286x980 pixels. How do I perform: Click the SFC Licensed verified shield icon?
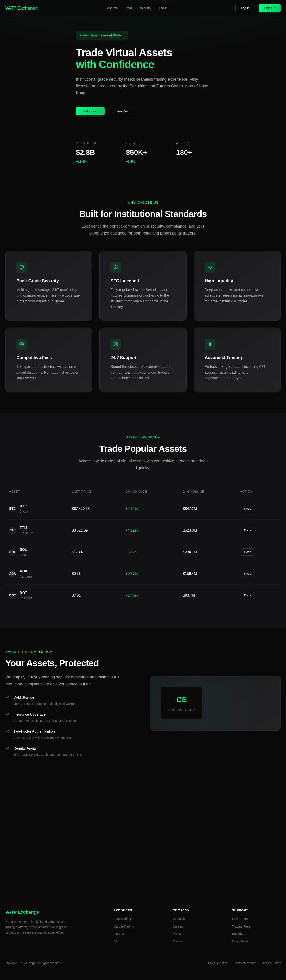[x=116, y=268]
